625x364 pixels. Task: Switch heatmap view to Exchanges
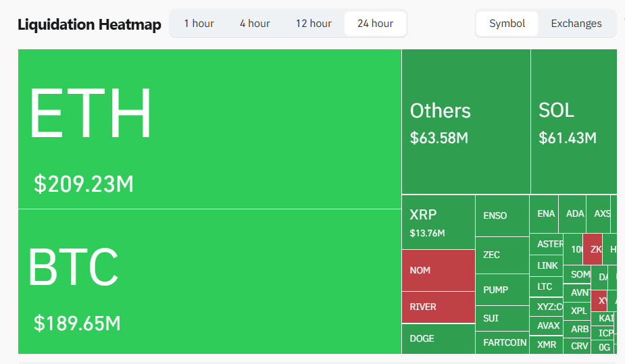pyautogui.click(x=576, y=24)
